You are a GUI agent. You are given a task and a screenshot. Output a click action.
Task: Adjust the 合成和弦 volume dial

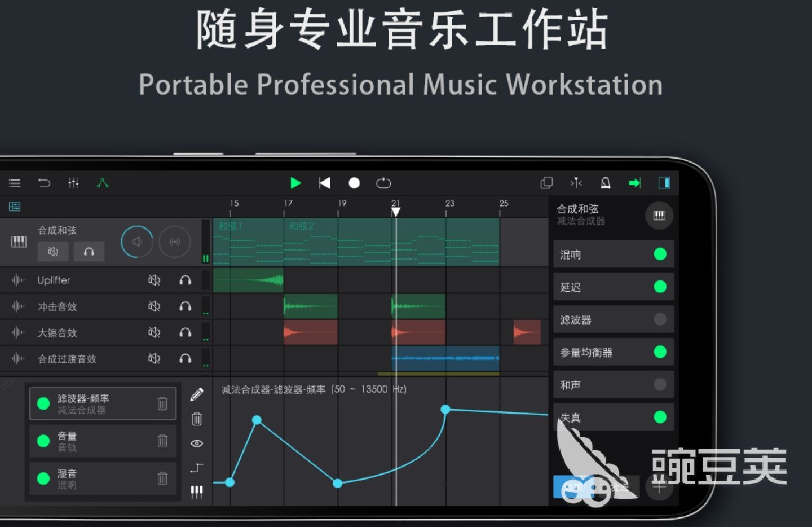click(136, 241)
